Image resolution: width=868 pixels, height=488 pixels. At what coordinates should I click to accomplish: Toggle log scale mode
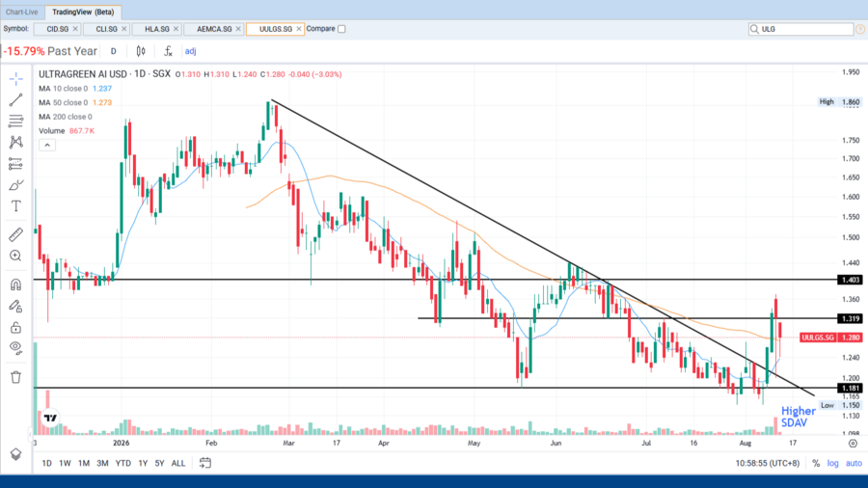(x=832, y=463)
